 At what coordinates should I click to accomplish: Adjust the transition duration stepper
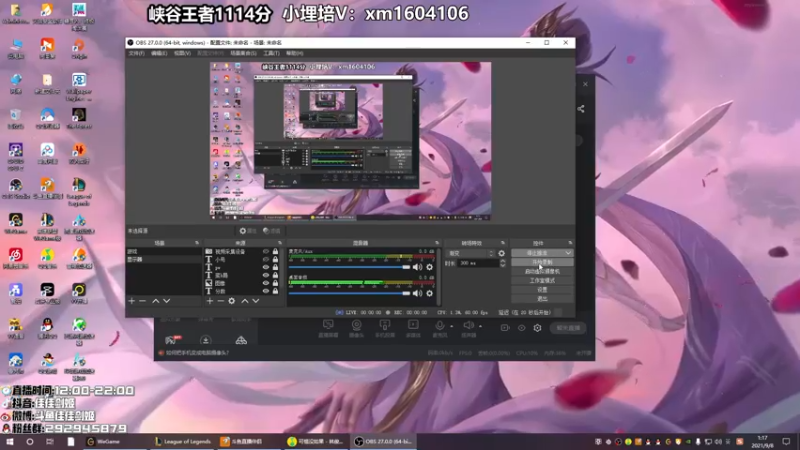click(503, 263)
